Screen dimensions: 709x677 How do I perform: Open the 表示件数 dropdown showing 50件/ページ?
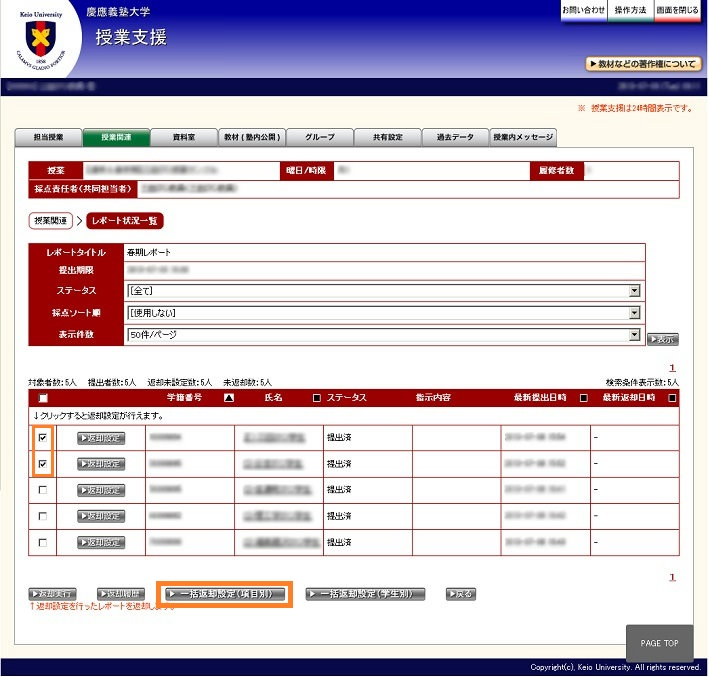(383, 335)
